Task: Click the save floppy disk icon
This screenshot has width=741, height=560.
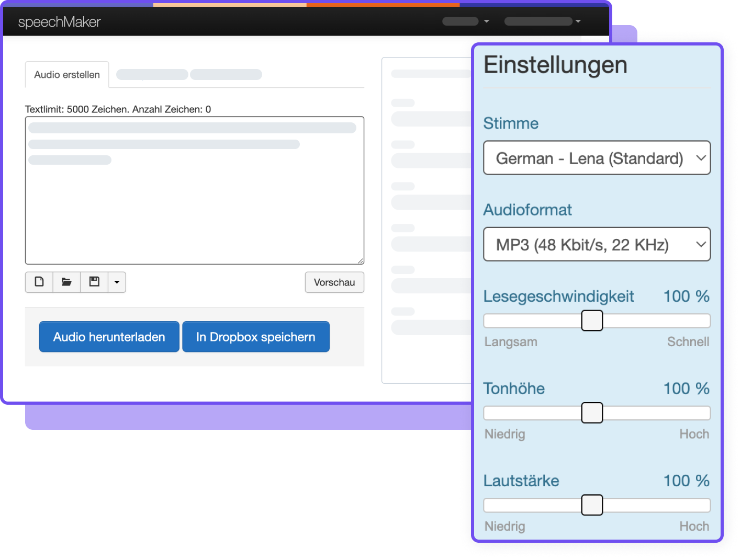Action: [x=94, y=282]
